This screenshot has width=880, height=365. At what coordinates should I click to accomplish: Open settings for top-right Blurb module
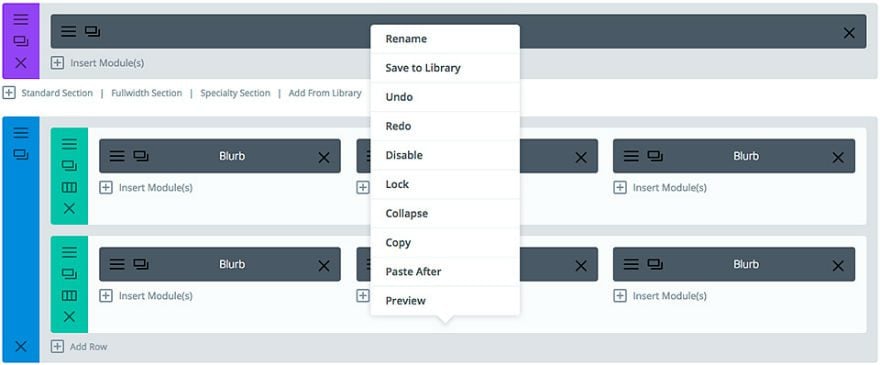pos(631,156)
